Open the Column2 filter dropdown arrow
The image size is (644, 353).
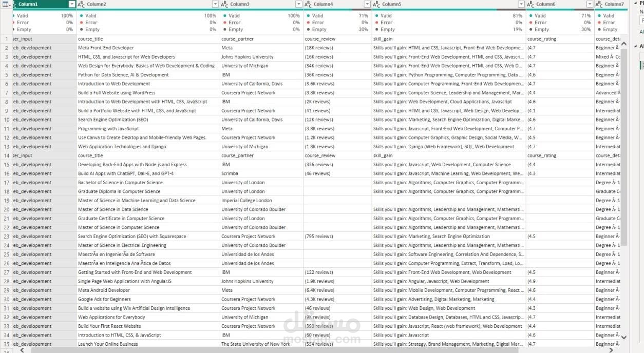pos(215,4)
